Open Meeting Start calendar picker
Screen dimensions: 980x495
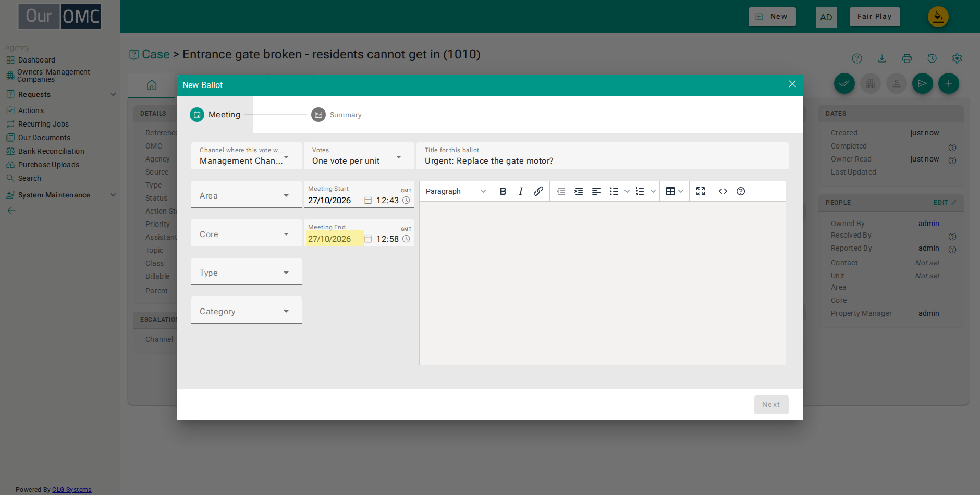click(368, 200)
